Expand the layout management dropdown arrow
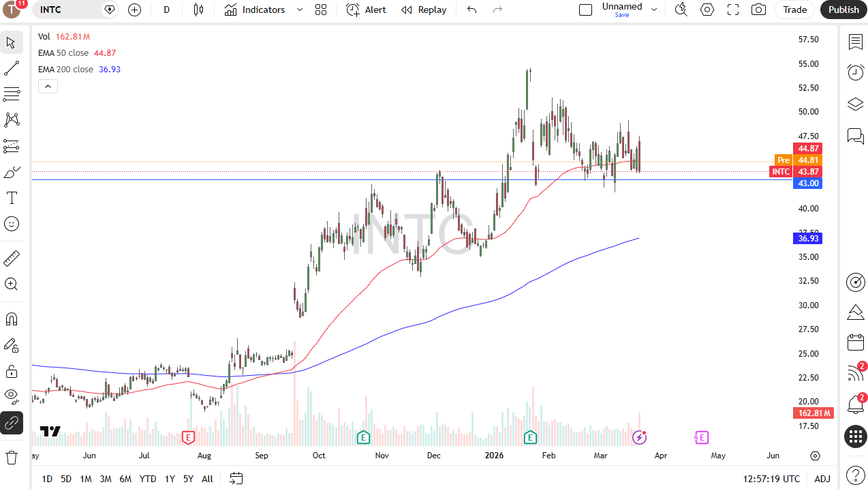868x489 pixels. 654,10
